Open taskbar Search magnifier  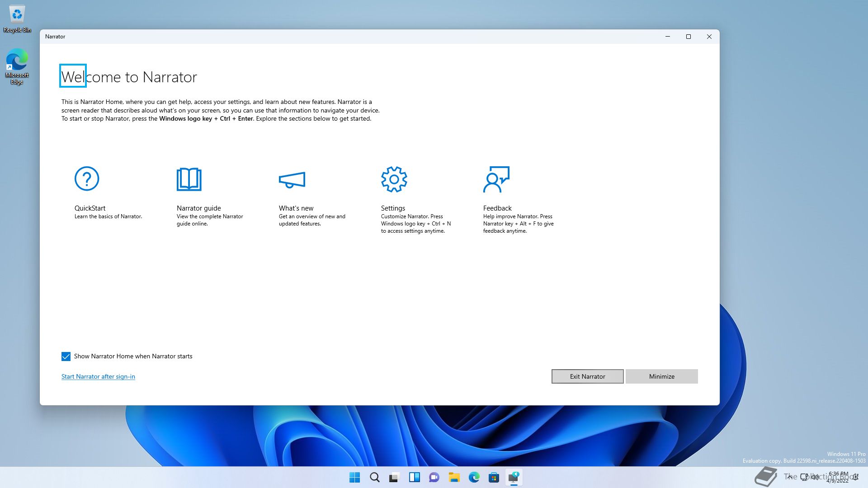(375, 477)
